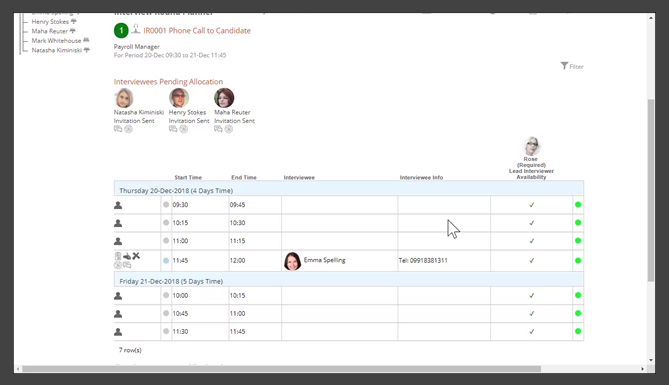
Task: Open the IR0001 Phone Call to Candidate link
Action: point(197,31)
